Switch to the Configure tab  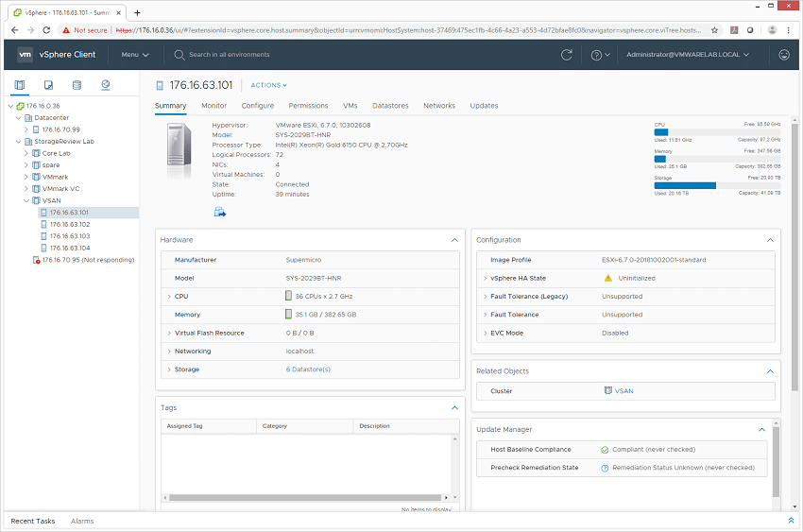258,106
